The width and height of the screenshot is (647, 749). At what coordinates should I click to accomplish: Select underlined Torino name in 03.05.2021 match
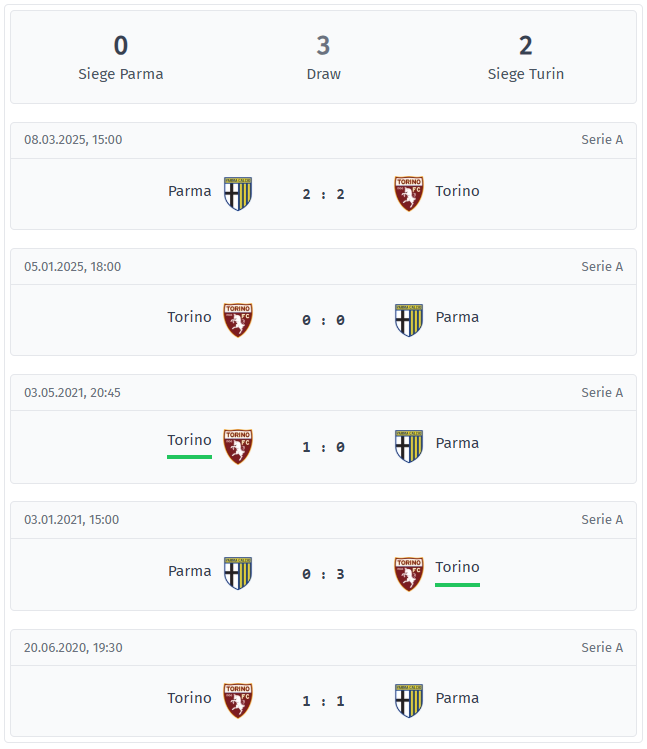click(189, 440)
